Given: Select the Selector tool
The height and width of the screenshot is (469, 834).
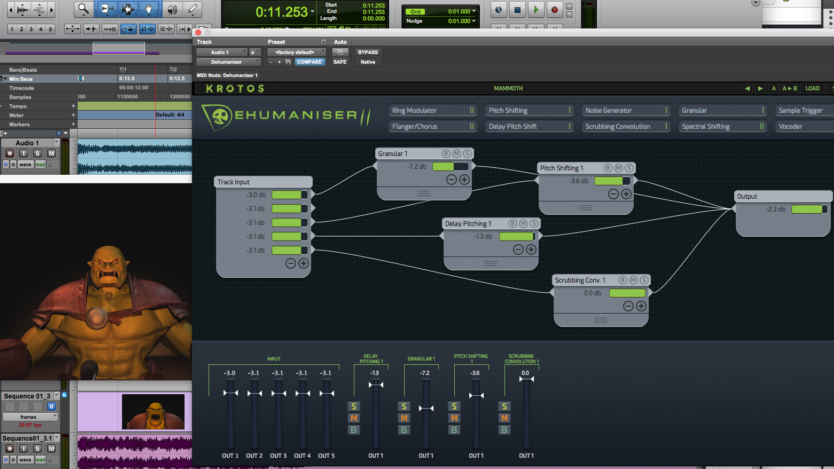Looking at the screenshot, I should [x=127, y=9].
